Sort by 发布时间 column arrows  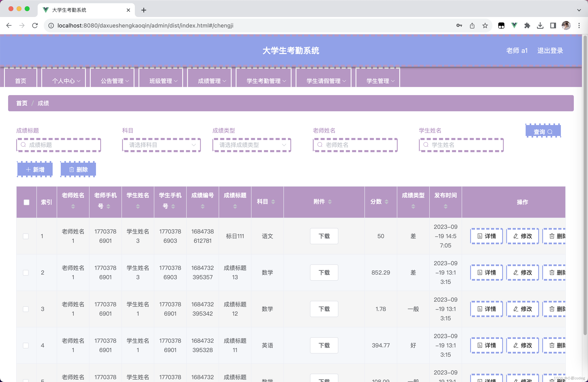click(x=445, y=206)
